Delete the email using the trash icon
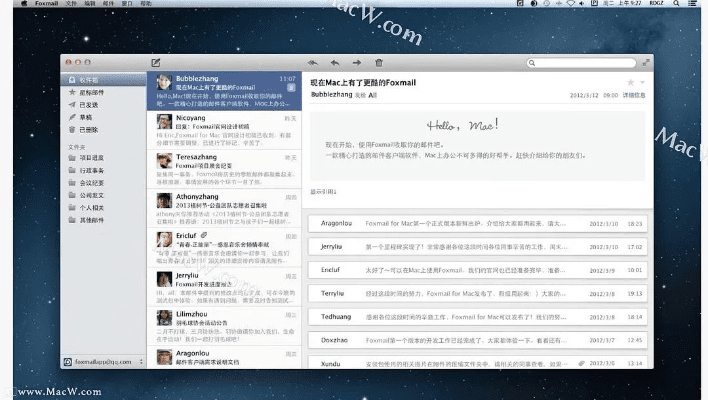 (378, 63)
